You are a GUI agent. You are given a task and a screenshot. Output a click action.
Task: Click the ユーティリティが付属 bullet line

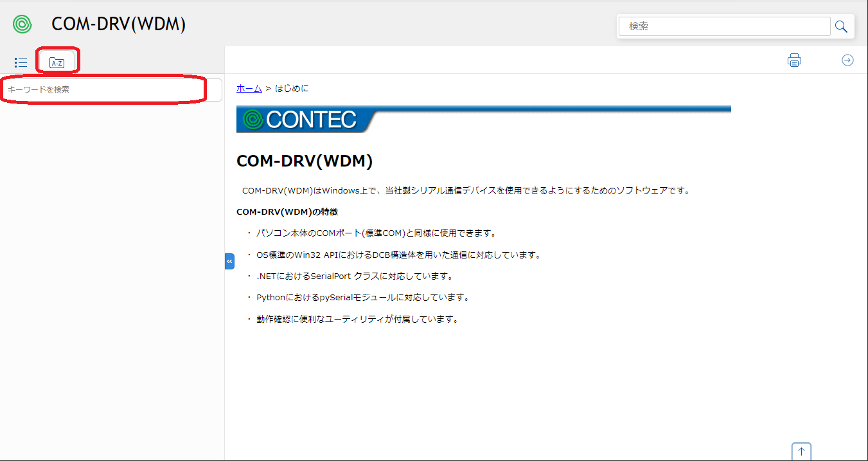point(357,320)
